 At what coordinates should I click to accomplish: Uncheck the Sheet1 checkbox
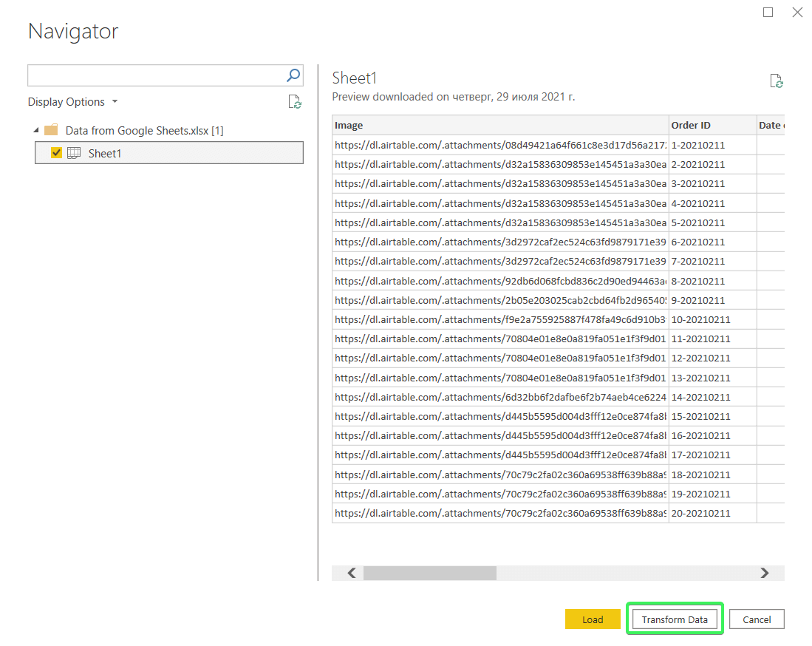pos(56,153)
